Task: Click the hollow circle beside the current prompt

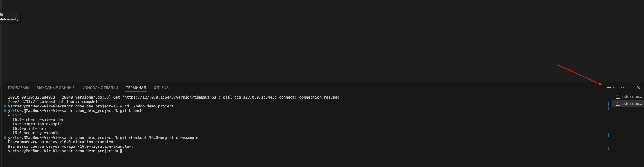Action: tap(5, 151)
